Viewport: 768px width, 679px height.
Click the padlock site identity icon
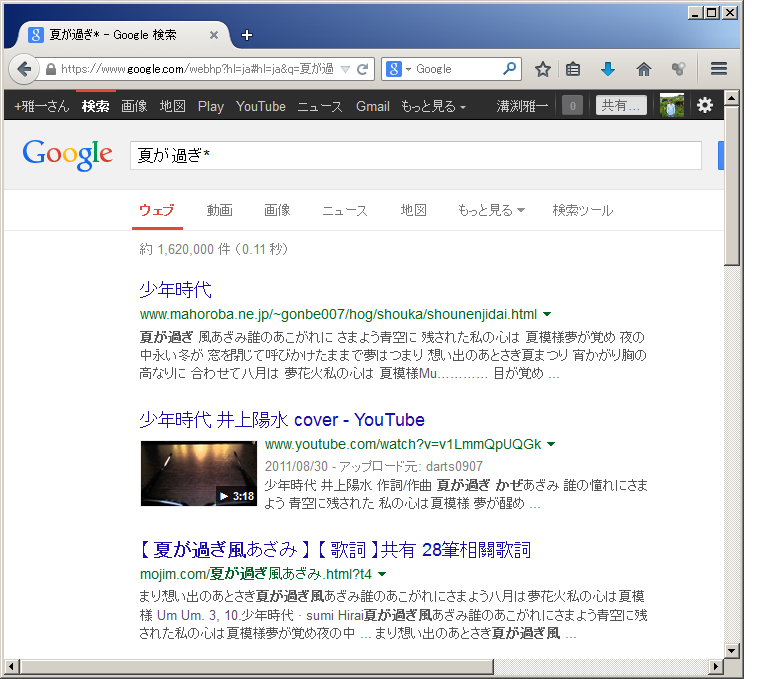pos(50,70)
